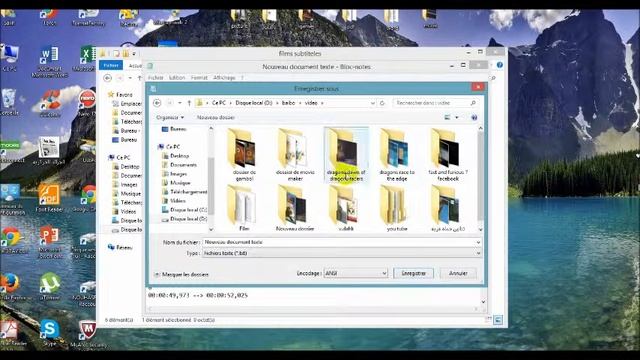Viewport: 640px width, 360px height.
Task: Click the Annuler button
Action: [x=458, y=273]
